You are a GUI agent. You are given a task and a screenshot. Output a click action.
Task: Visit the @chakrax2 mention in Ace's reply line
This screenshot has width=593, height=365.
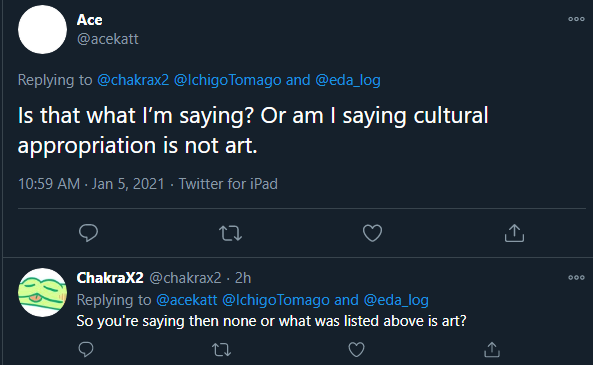[x=133, y=80]
